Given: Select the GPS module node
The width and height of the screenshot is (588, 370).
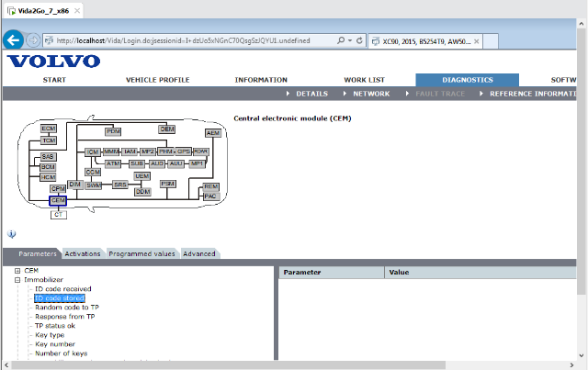Looking at the screenshot, I should point(184,151).
